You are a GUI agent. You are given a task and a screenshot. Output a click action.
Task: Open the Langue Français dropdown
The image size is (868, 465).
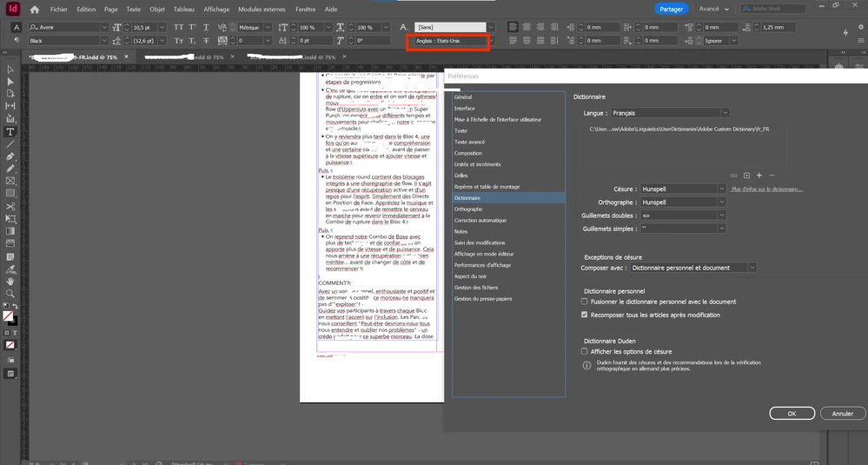click(670, 113)
